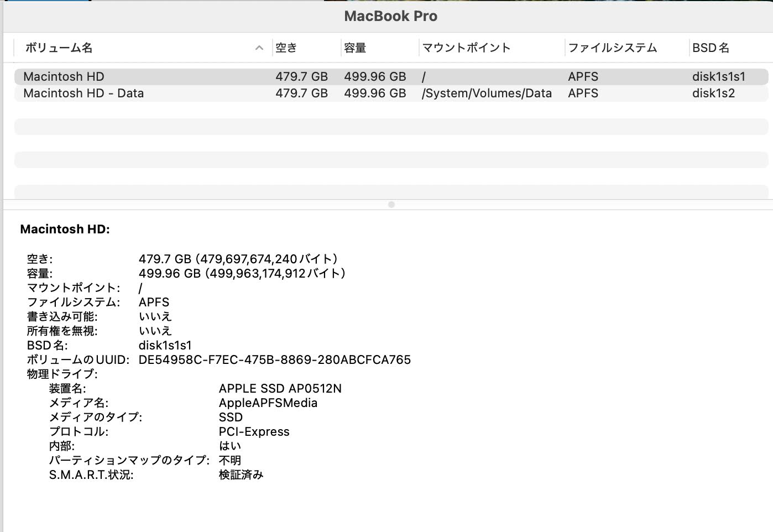
Task: Toggle the sort direction chevron on ボリューム名
Action: coord(259,48)
